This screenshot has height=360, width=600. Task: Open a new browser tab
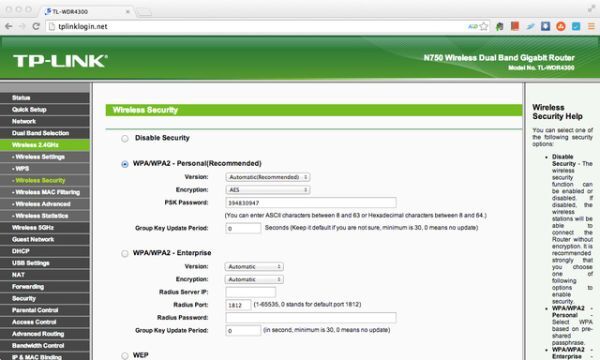[x=143, y=12]
